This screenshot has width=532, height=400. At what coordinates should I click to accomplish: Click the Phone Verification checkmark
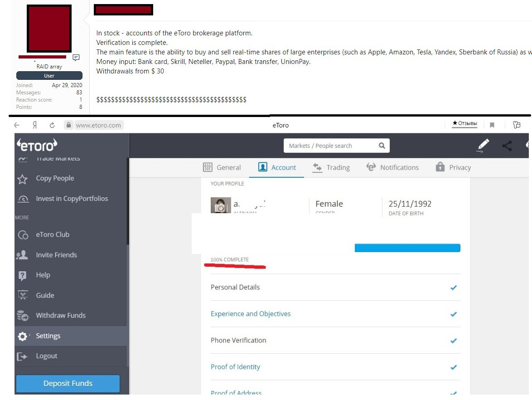(453, 341)
